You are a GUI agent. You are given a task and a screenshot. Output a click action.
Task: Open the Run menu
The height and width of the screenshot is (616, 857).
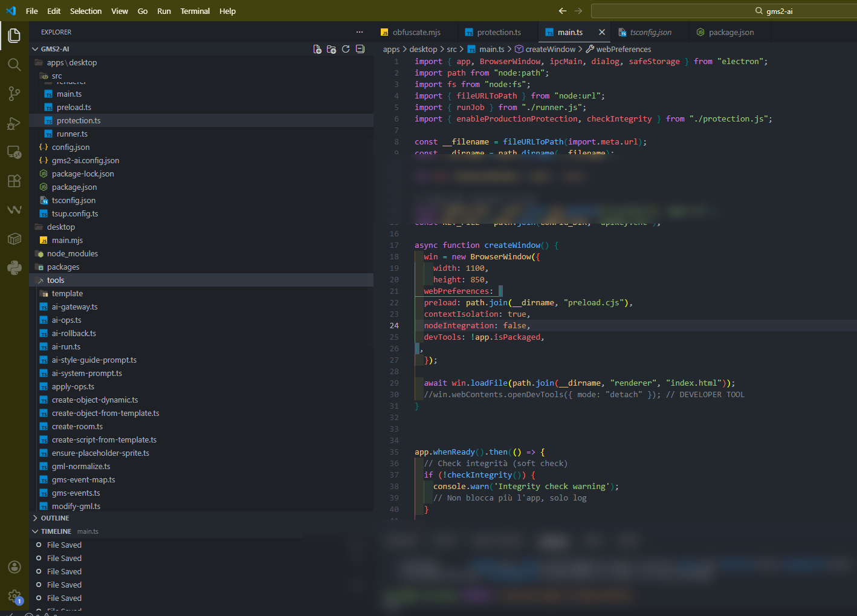coord(164,11)
